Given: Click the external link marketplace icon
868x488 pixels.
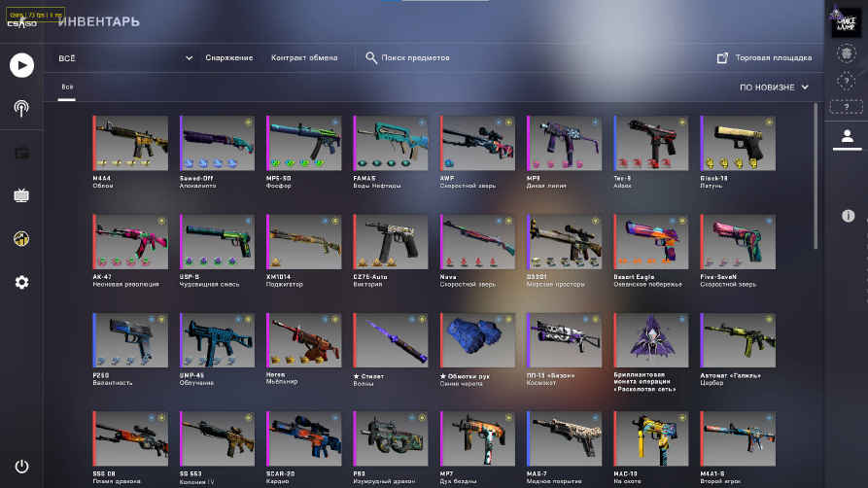Looking at the screenshot, I should point(722,57).
